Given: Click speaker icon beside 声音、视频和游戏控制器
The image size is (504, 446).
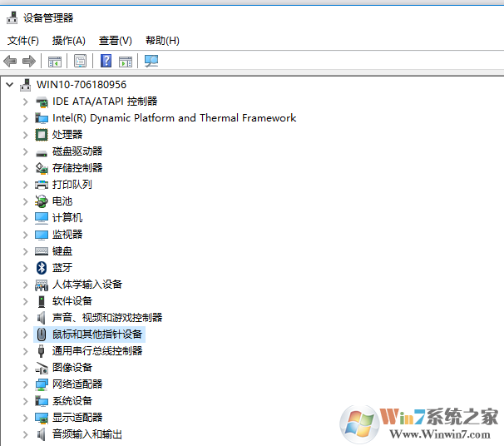Looking at the screenshot, I should point(41,318).
